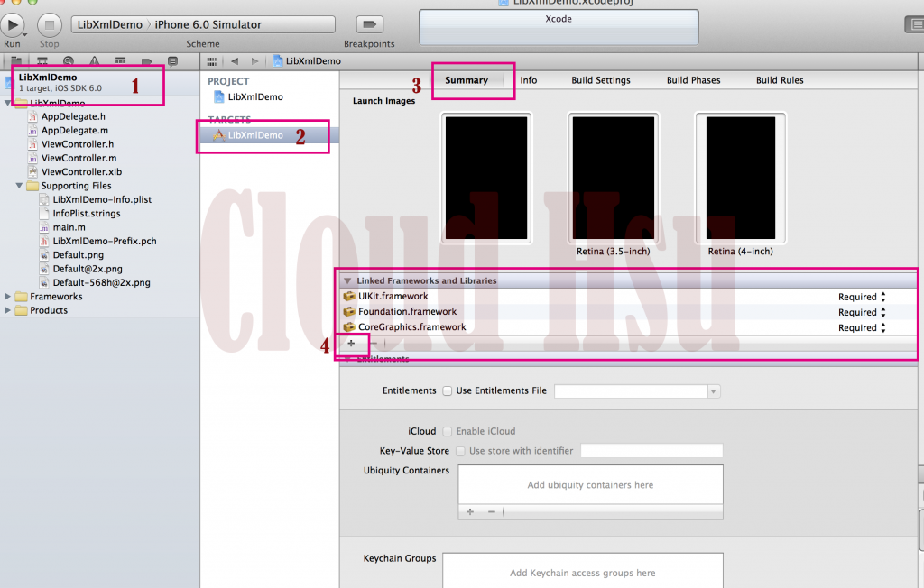Select Foundation.framework row

629,312
